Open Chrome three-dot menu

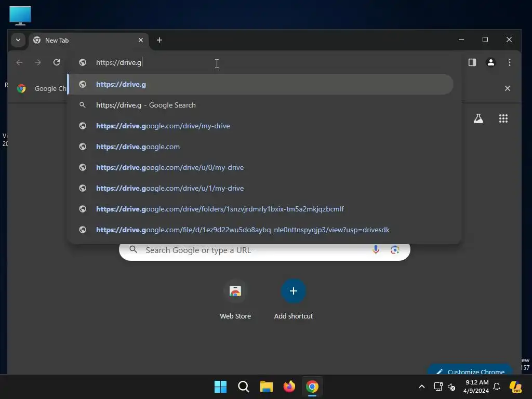(x=509, y=62)
